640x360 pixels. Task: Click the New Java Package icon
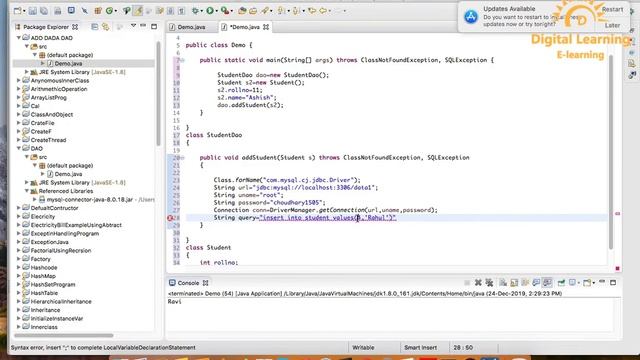[x=98, y=11]
